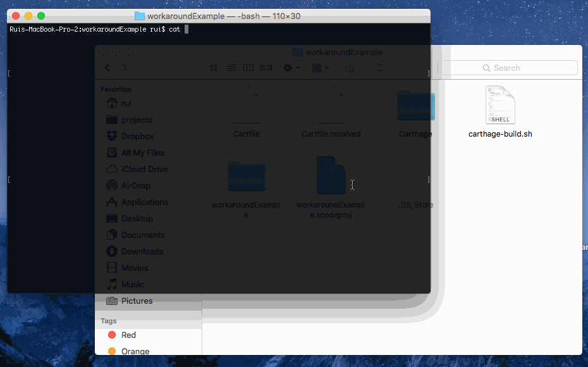588x367 pixels.
Task: Switch Finder to icon view
Action: click(x=214, y=68)
